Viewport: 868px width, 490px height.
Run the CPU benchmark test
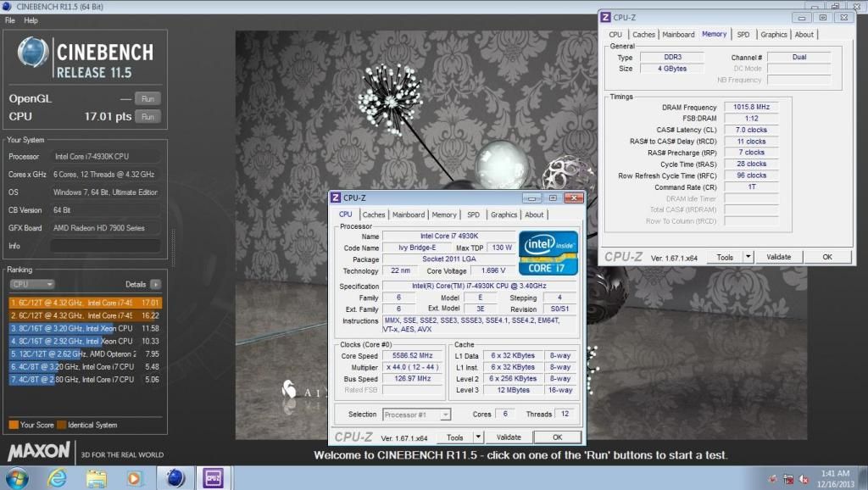(147, 116)
